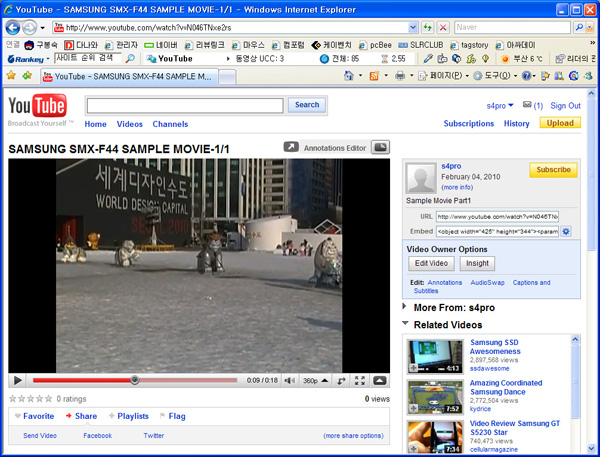Click the s4pro profile avatar

tap(421, 178)
